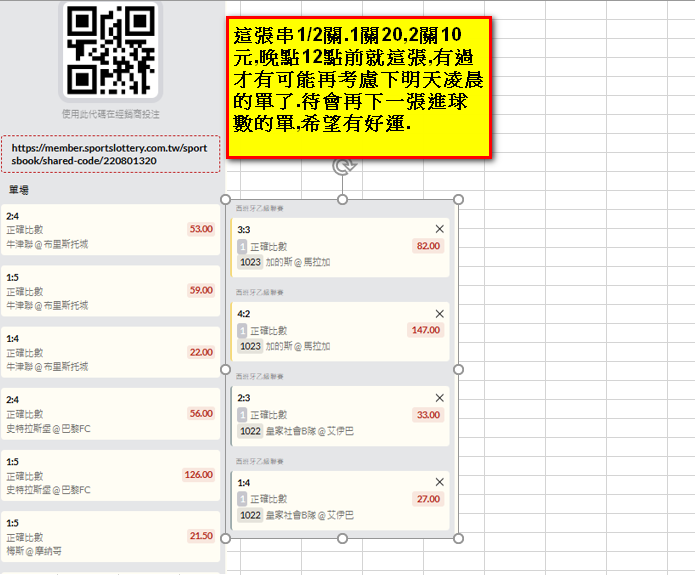Select the 53.00 odds badge
Screen dimensions: 695x575
click(201, 229)
